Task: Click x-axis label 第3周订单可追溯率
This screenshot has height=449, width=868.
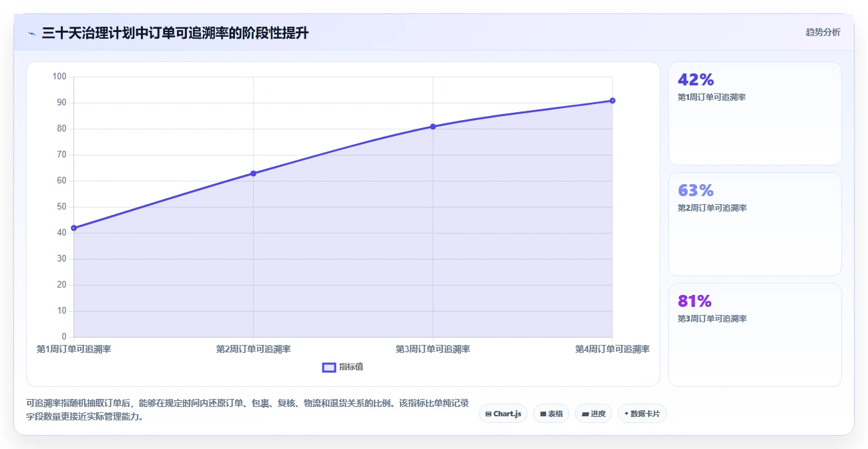Action: (x=433, y=349)
